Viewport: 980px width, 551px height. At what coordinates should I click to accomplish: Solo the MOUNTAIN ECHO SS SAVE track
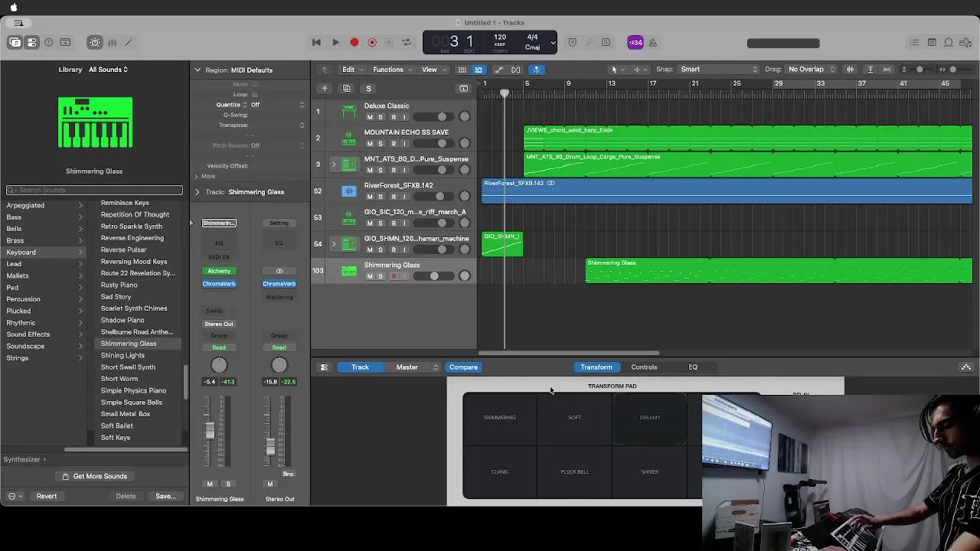(381, 144)
